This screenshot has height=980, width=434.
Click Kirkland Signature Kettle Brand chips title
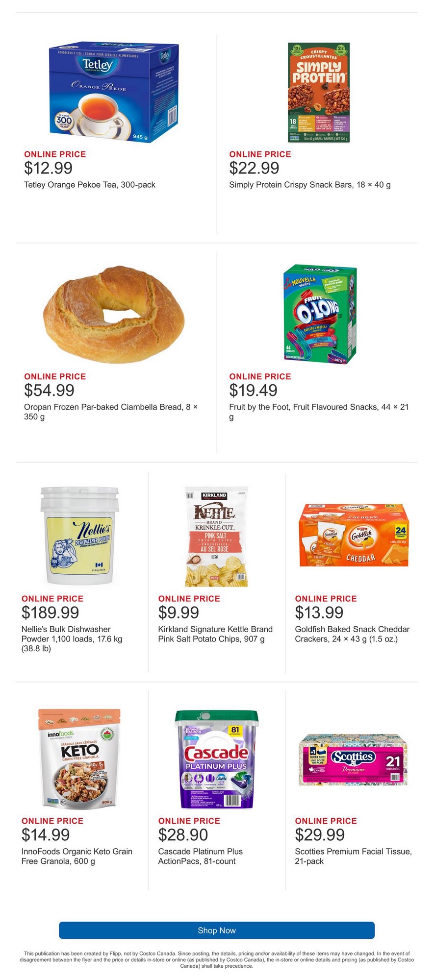pos(215,634)
